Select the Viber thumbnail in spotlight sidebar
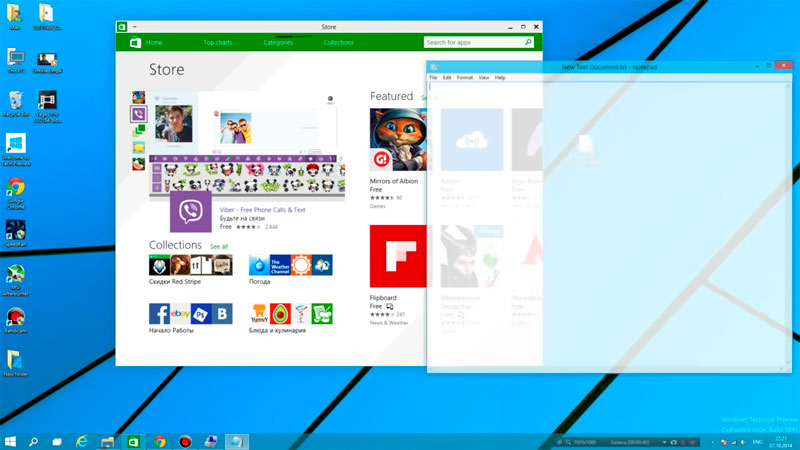Screen dimensions: 800x450 [138, 114]
